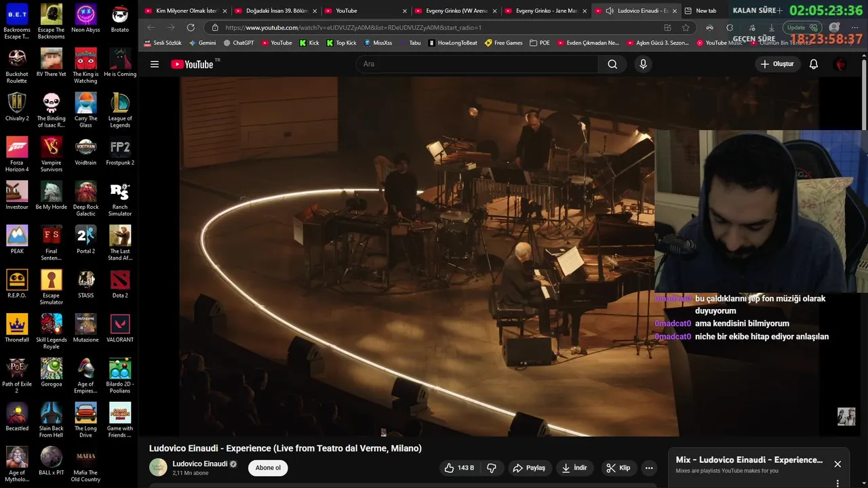Viewport: 868px width, 488px height.
Task: Open Sesli Sözlük bookmark
Action: pos(162,43)
